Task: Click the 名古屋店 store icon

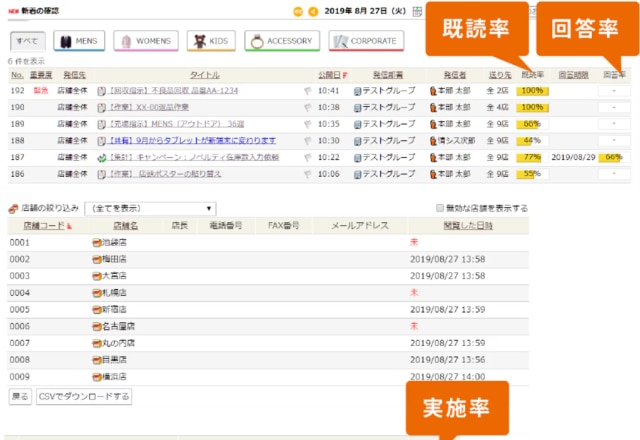Action: [x=97, y=326]
